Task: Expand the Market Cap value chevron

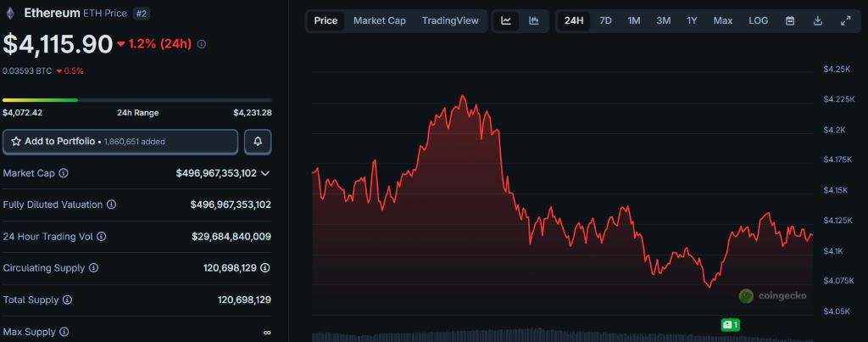Action: point(265,173)
